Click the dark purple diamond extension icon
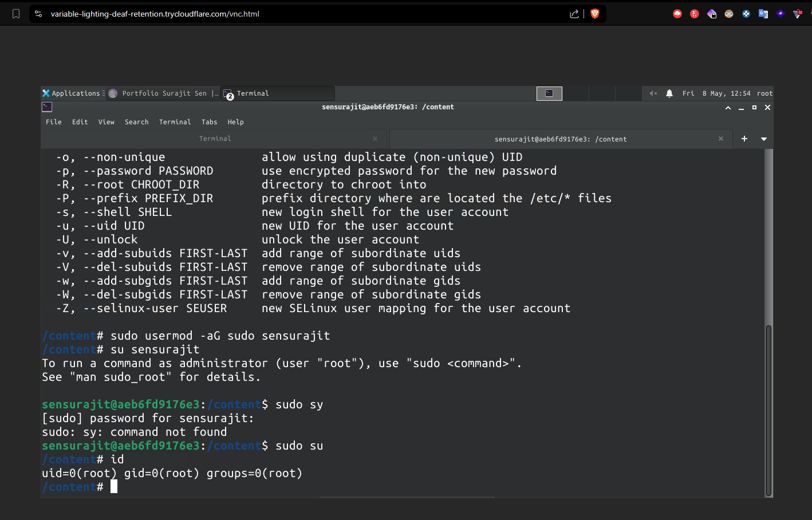The width and height of the screenshot is (812, 520). pos(781,13)
